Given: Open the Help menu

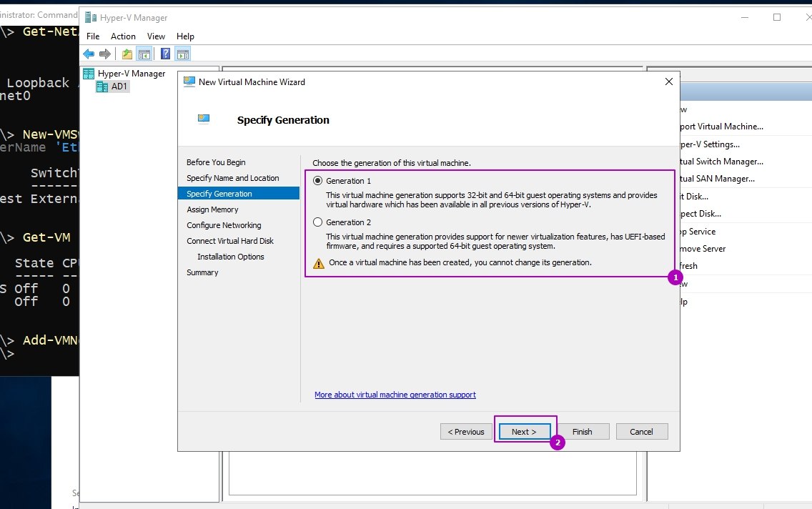Looking at the screenshot, I should point(185,36).
